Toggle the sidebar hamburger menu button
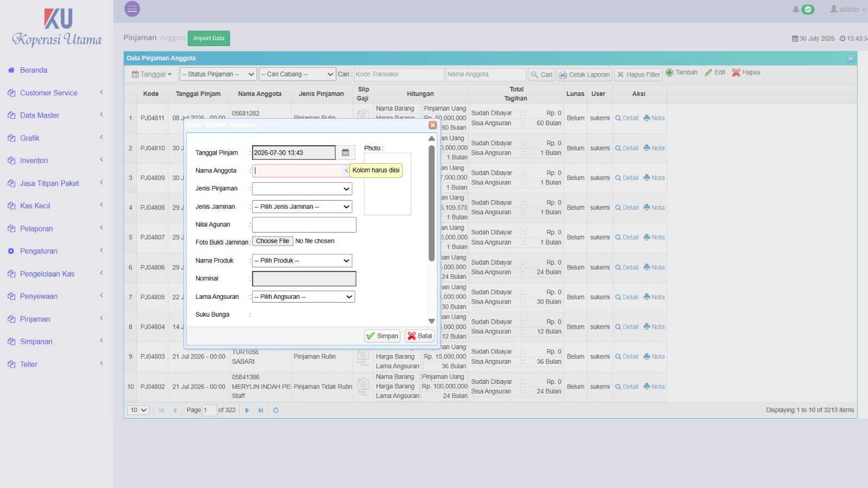The height and width of the screenshot is (488, 868). (x=132, y=9)
